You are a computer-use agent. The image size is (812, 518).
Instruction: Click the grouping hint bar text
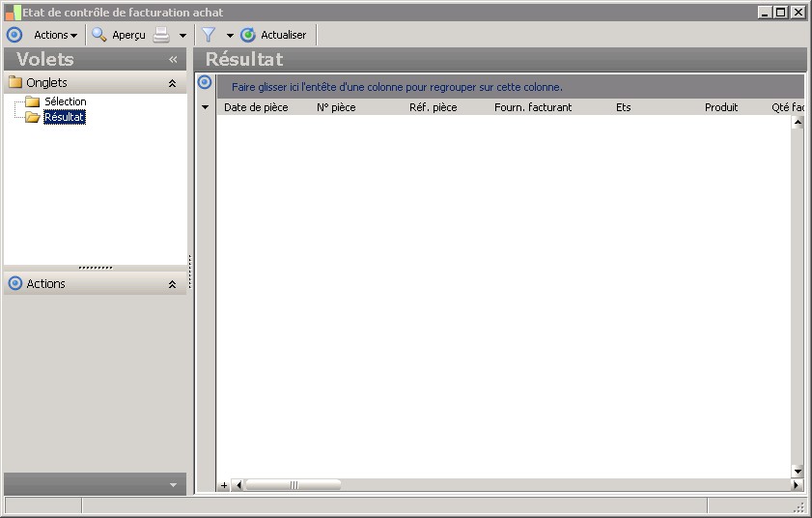(397, 87)
